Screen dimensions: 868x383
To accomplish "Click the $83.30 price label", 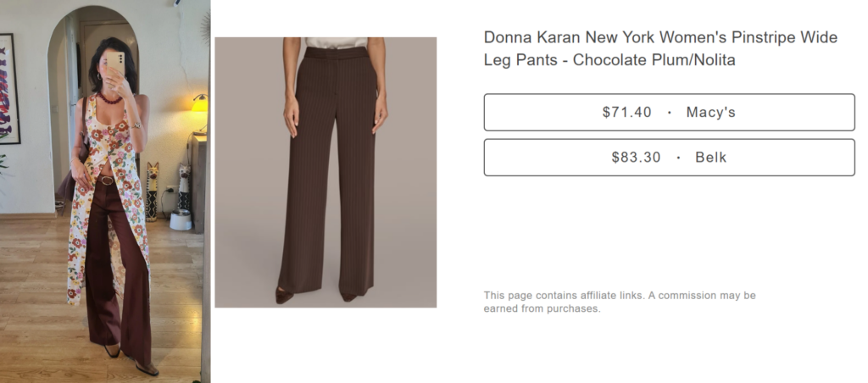I will pyautogui.click(x=636, y=157).
